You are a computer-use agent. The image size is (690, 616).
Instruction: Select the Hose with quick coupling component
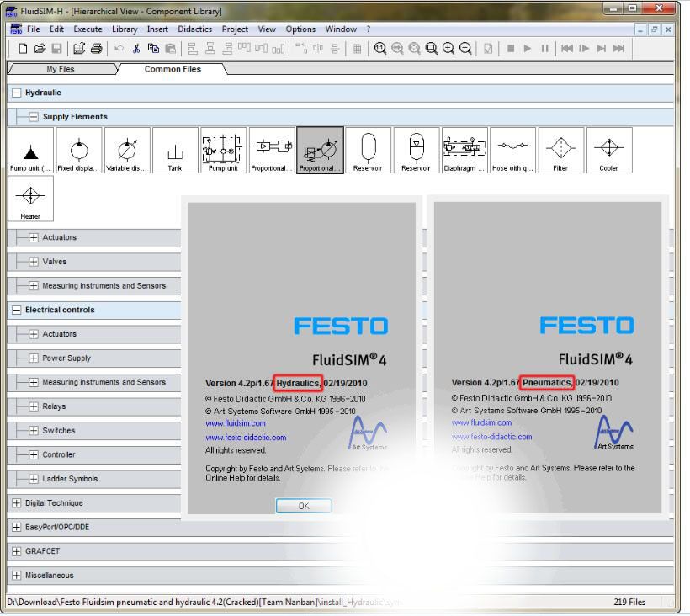pos(512,151)
